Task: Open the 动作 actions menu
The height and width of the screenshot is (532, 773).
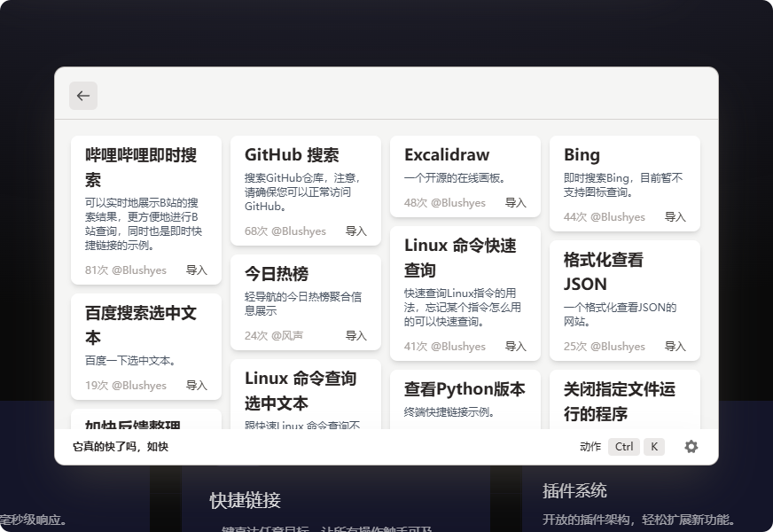Action: (590, 447)
